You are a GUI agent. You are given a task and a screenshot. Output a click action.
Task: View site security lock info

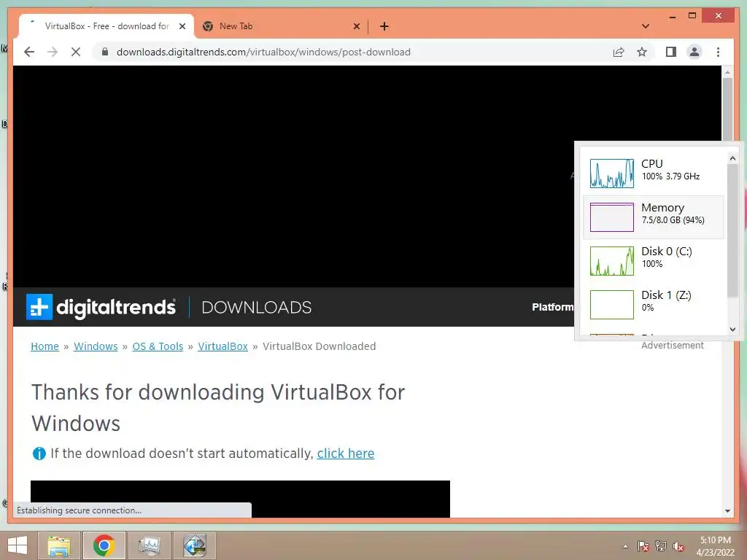[105, 52]
